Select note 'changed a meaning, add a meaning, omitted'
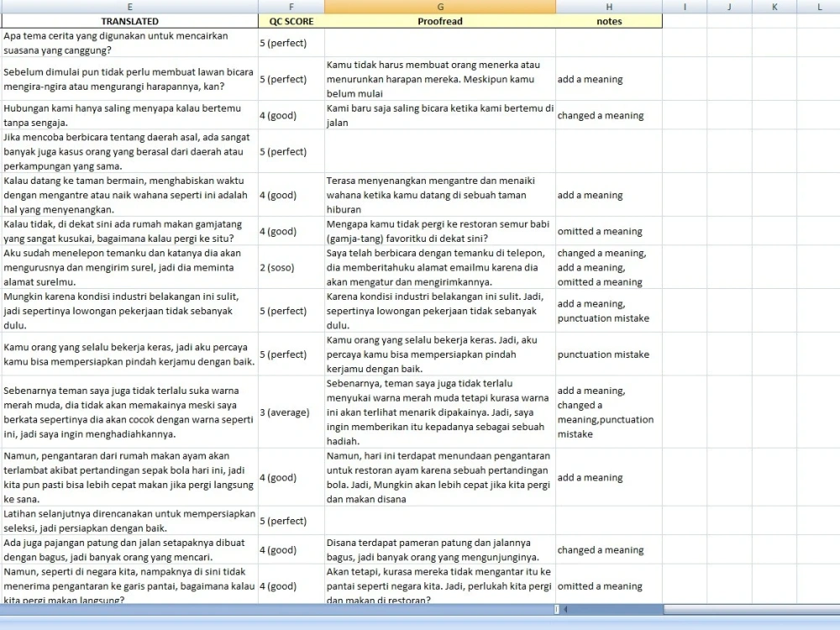Screen dimensions: 840x630 (608, 267)
